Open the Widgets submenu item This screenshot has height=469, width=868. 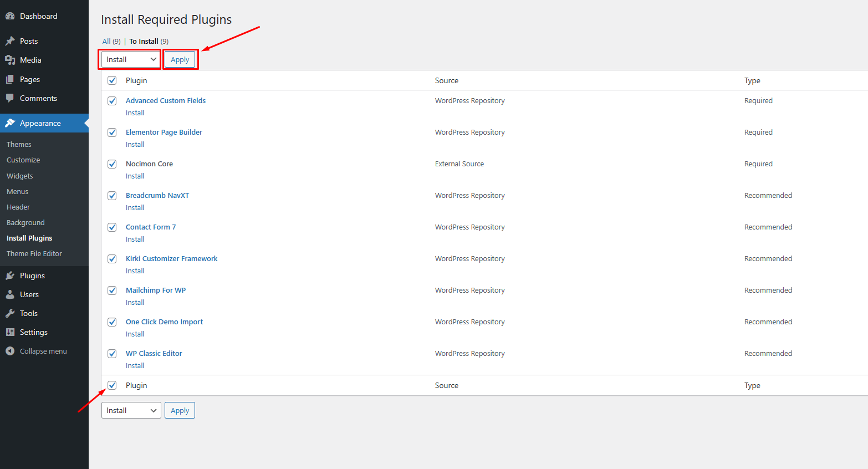click(x=20, y=176)
